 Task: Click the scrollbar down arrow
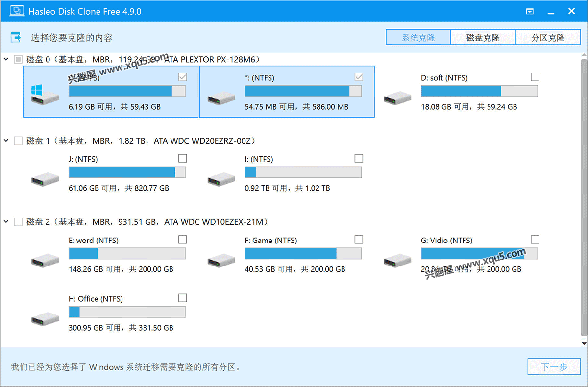(x=584, y=343)
